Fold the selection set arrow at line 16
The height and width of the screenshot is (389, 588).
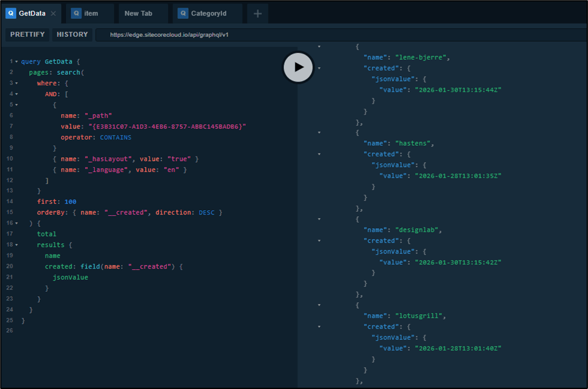(16, 223)
